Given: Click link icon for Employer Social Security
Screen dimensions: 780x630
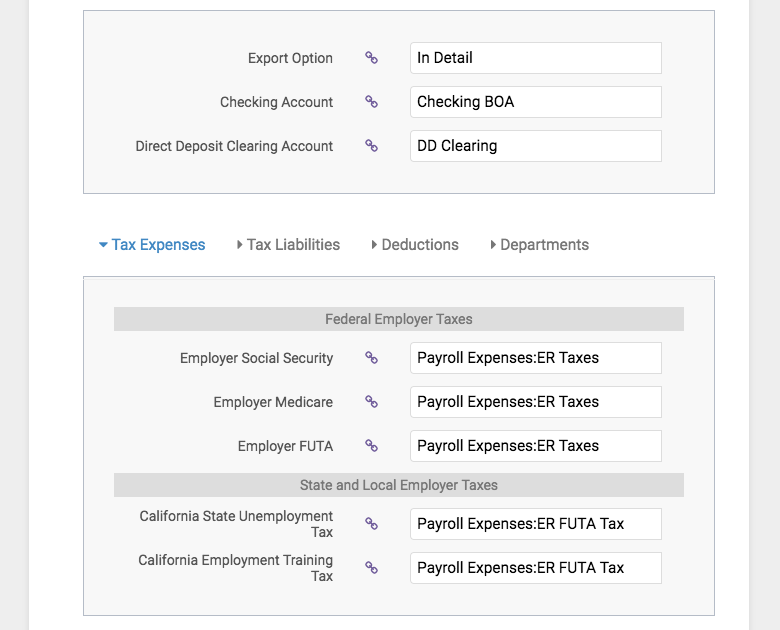Looking at the screenshot, I should pos(371,358).
